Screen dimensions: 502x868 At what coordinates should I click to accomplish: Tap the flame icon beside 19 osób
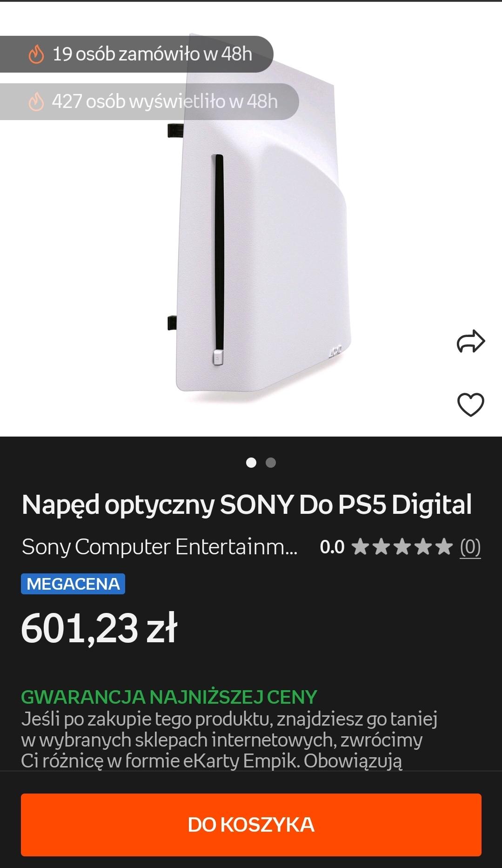[x=36, y=54]
